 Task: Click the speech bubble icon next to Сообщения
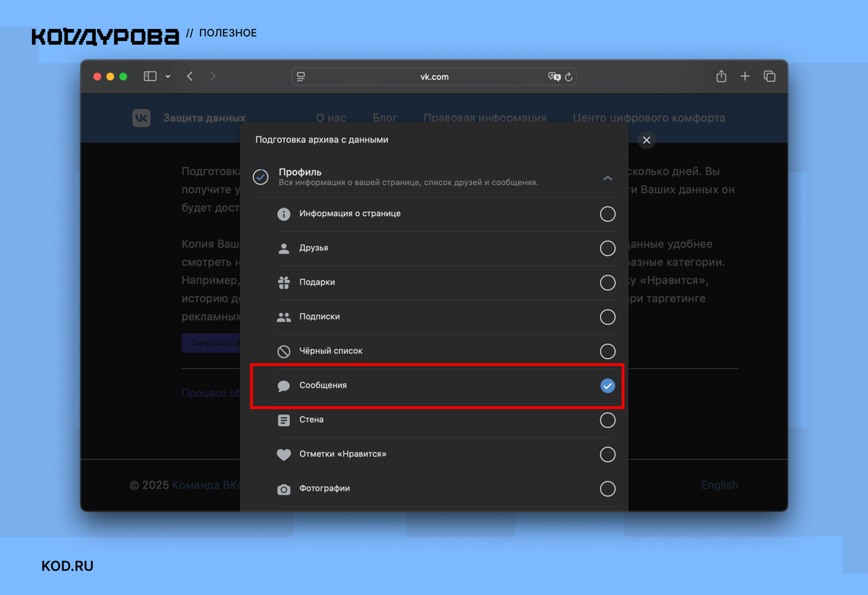(x=284, y=386)
